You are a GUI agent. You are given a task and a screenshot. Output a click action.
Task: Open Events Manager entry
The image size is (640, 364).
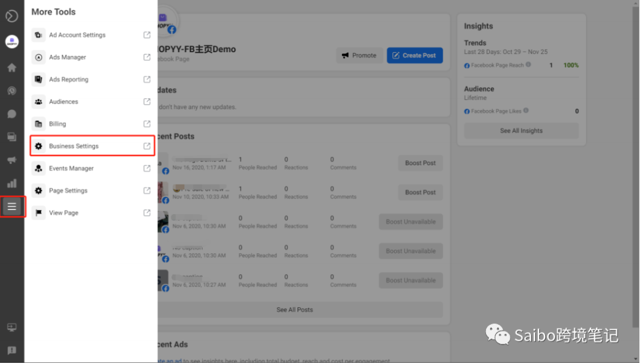coord(92,168)
